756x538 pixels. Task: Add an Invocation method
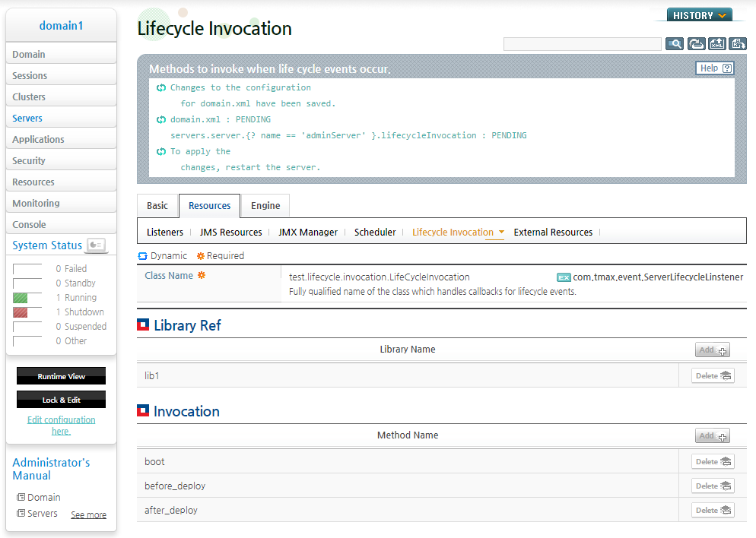pyautogui.click(x=713, y=436)
